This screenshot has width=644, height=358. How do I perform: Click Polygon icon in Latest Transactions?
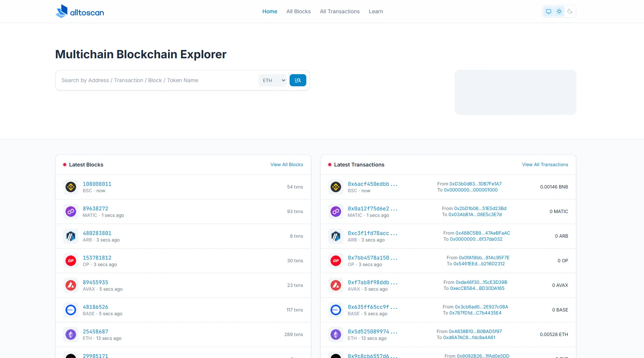pos(336,212)
